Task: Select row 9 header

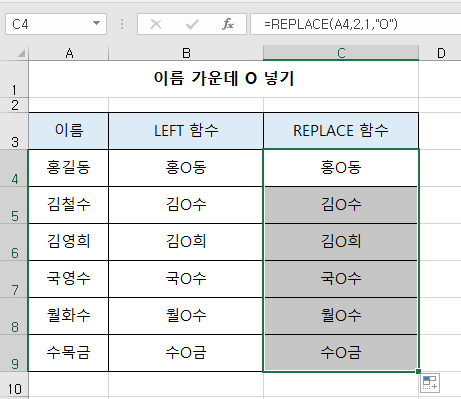Action: [14, 353]
